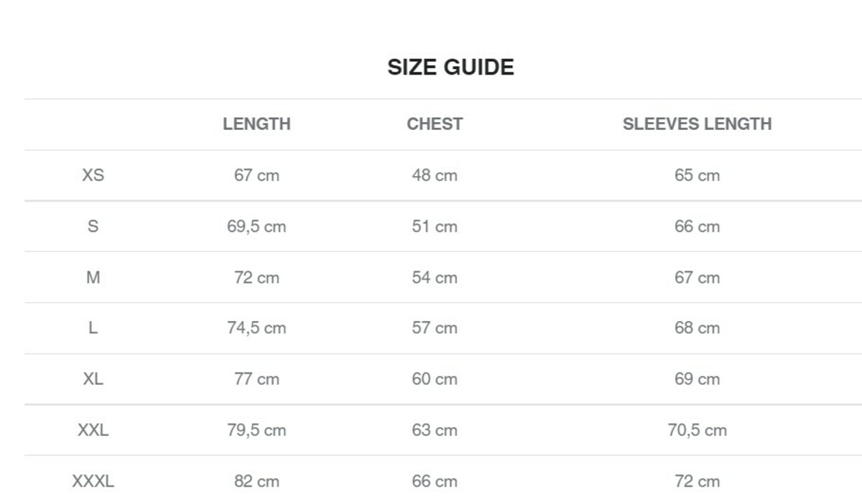Click the 60 cm chest value

[435, 379]
